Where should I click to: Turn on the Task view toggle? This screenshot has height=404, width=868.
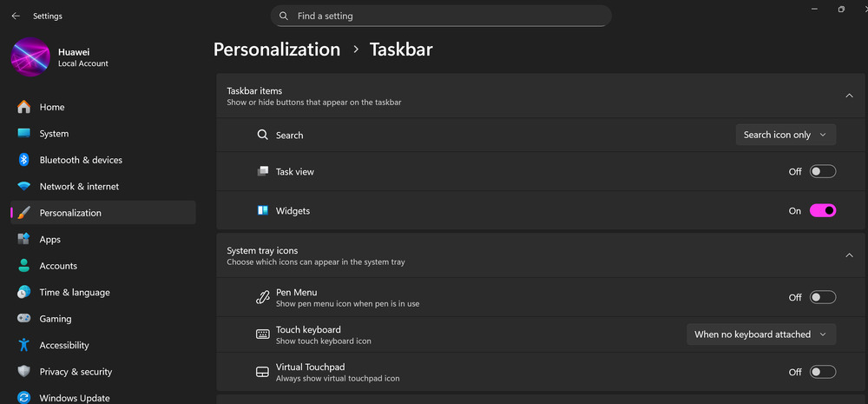click(823, 172)
